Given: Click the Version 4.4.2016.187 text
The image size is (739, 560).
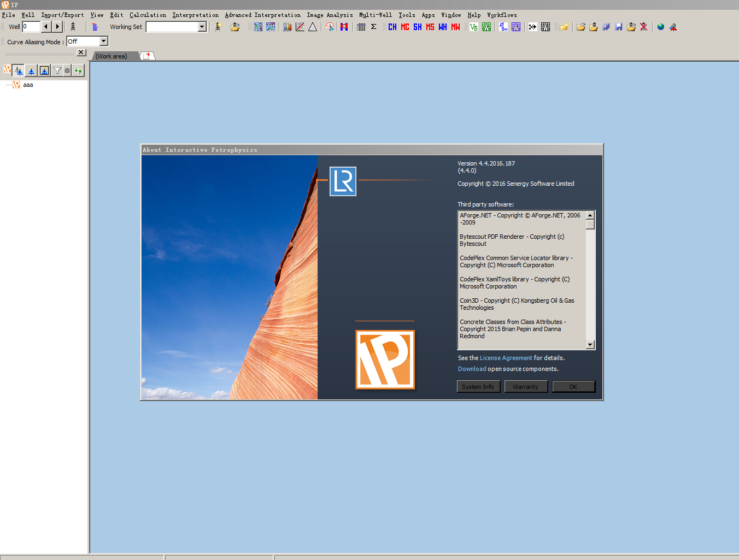Looking at the screenshot, I should 486,163.
